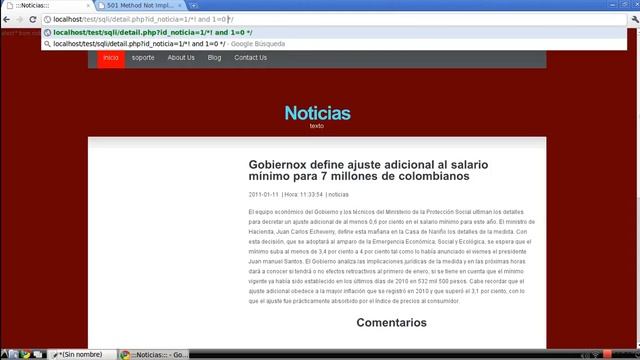
Task: Click the red indicator tray icon
Action: point(607,354)
